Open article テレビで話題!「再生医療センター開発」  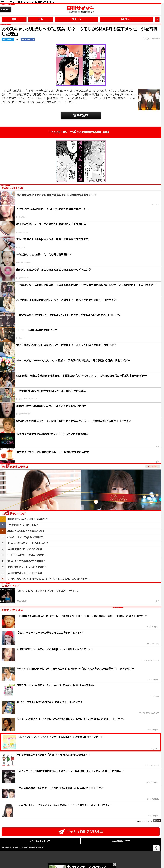pos(52,239)
